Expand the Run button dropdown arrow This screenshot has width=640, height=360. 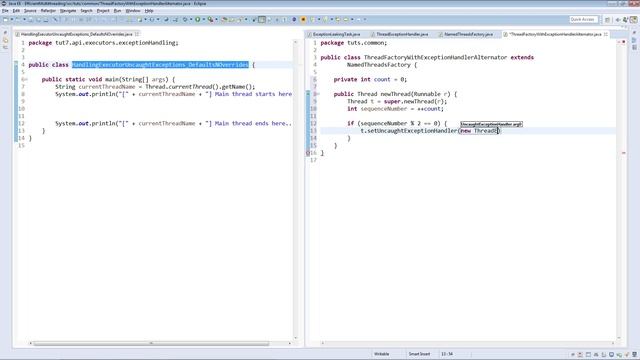click(x=203, y=19)
